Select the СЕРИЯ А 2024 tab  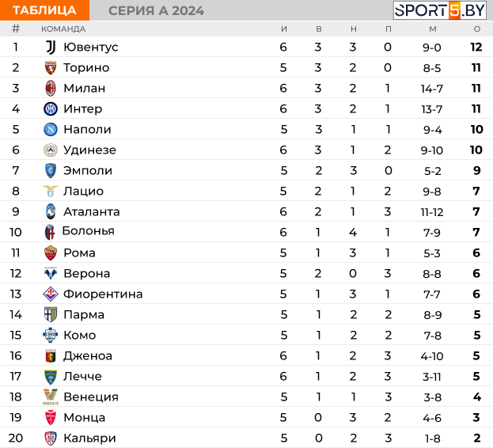pos(156,11)
